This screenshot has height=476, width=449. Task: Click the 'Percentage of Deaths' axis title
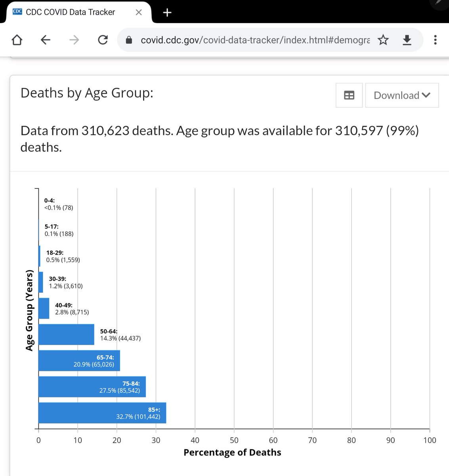pyautogui.click(x=232, y=453)
